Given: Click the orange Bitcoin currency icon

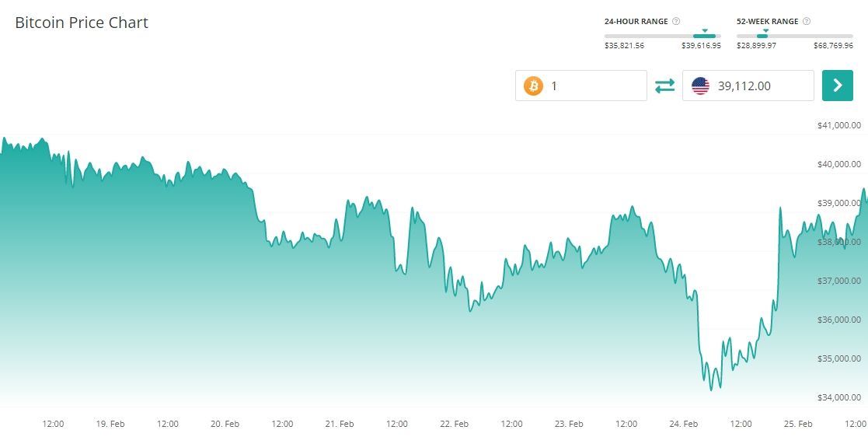Looking at the screenshot, I should tap(533, 86).
